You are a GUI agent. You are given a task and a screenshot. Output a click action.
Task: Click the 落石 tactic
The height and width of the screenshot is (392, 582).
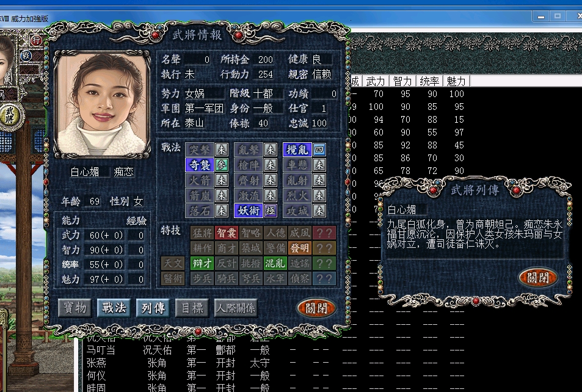(200, 211)
